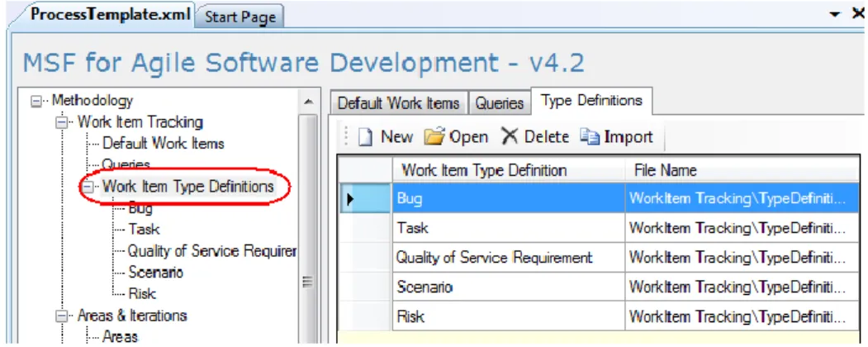Click the file name cell in Risk row
868x347 pixels.
click(x=742, y=316)
